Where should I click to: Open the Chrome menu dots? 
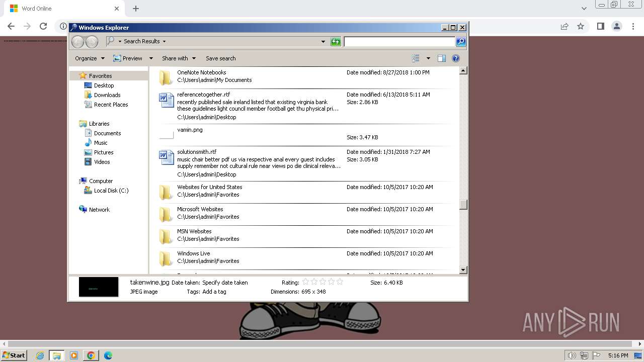coord(633,26)
